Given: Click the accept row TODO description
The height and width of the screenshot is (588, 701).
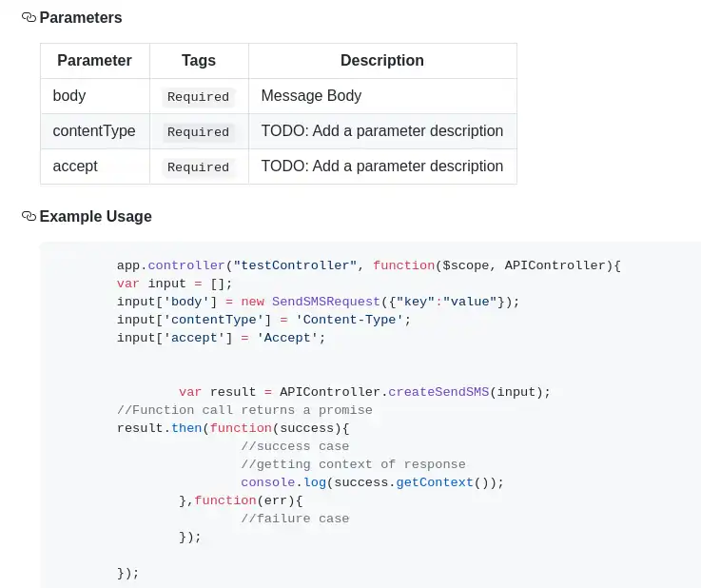Looking at the screenshot, I should tap(381, 166).
